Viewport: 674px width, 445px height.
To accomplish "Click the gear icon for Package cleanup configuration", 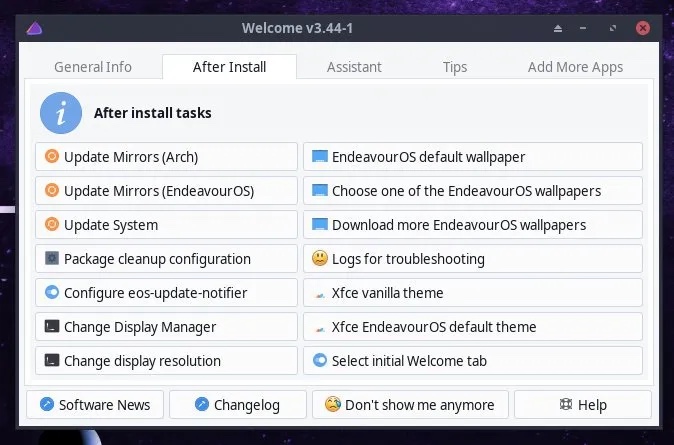I will click(x=52, y=259).
